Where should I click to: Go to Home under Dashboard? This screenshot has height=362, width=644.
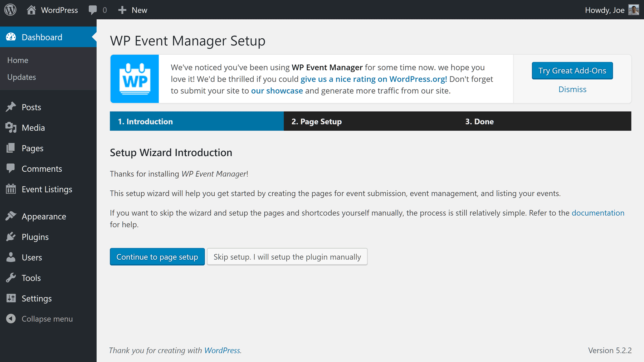(x=18, y=60)
